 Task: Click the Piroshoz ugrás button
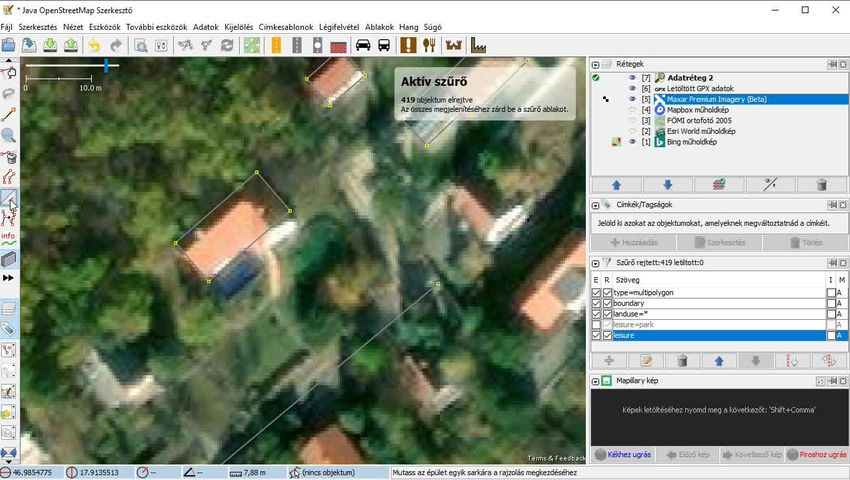(x=817, y=455)
